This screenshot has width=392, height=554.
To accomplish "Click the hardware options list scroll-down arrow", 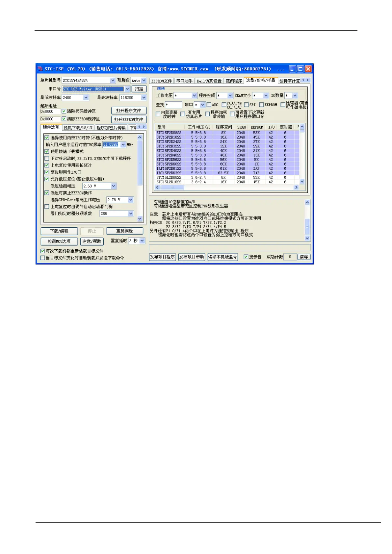I will coord(140,218).
